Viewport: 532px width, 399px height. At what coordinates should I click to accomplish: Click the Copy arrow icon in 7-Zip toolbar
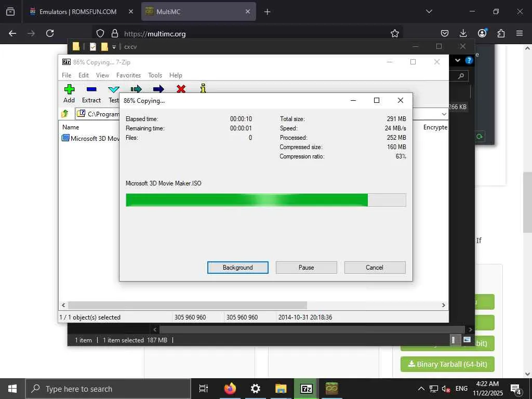136,89
